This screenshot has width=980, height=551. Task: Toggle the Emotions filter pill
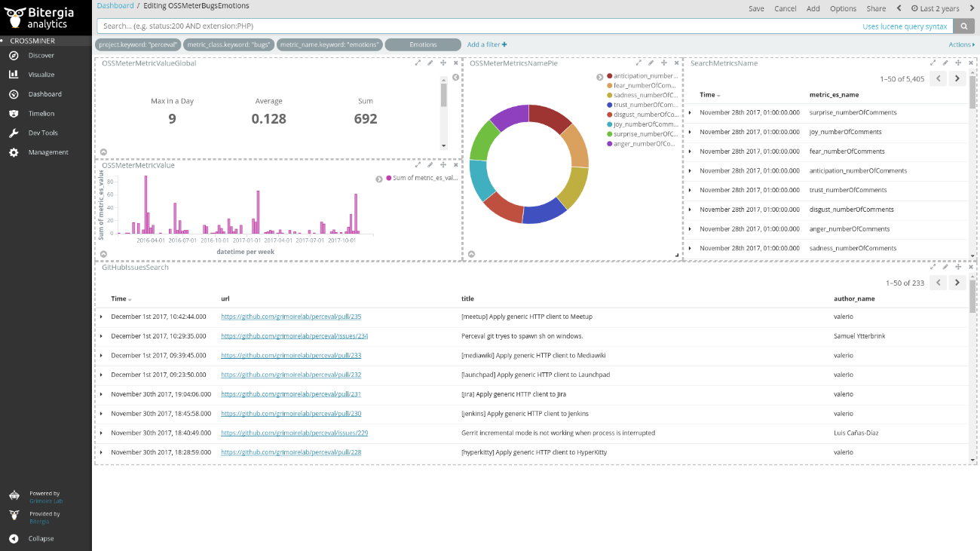click(423, 44)
